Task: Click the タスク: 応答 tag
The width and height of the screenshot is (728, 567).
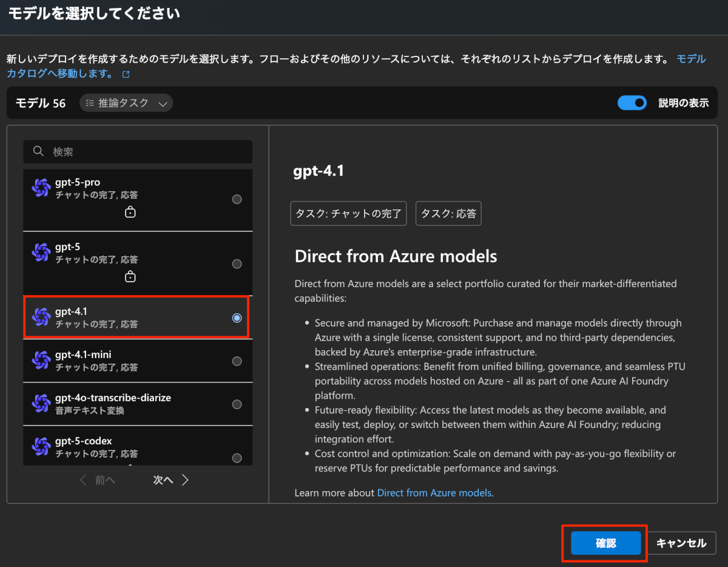Action: [x=448, y=214]
